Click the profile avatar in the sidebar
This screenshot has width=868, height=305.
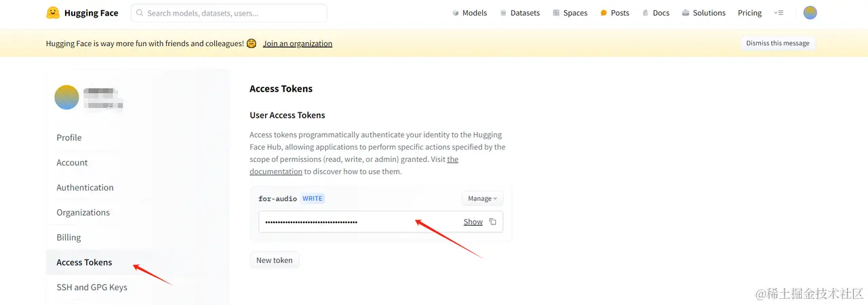[66, 98]
